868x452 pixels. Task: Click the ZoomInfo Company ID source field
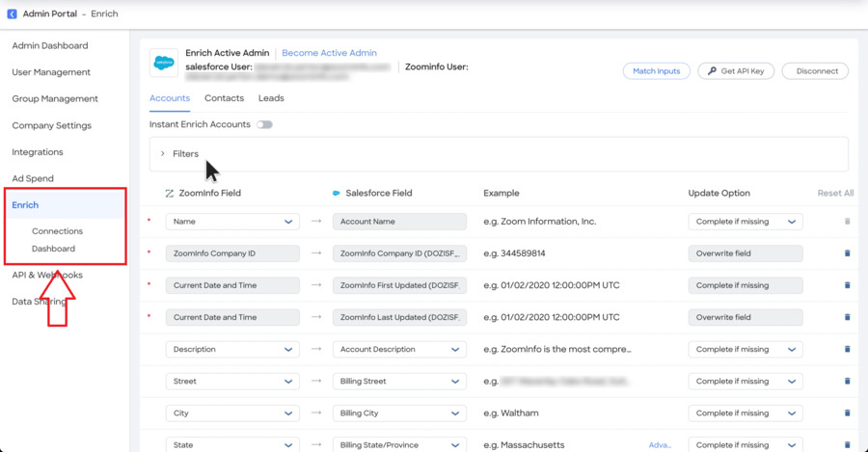point(232,253)
